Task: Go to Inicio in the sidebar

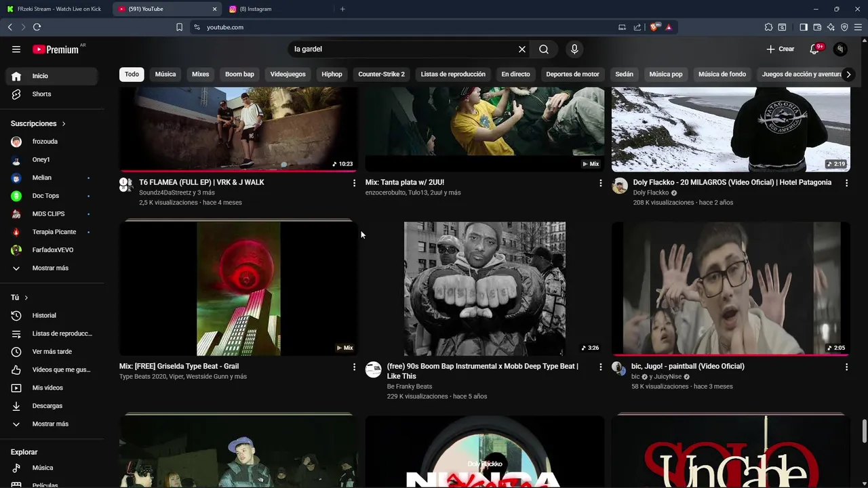Action: click(52, 76)
